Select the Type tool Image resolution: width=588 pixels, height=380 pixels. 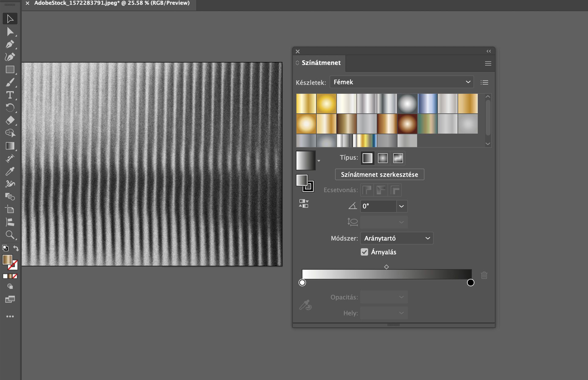tap(10, 95)
